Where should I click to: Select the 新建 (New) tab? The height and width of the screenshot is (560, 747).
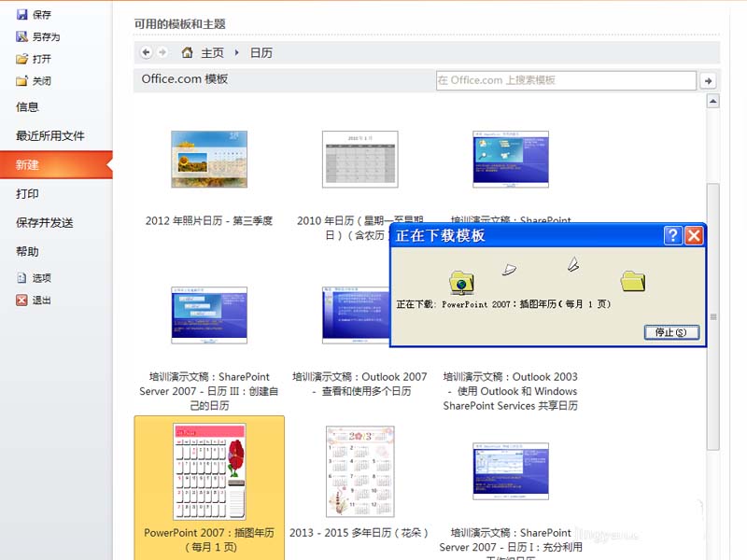point(56,165)
